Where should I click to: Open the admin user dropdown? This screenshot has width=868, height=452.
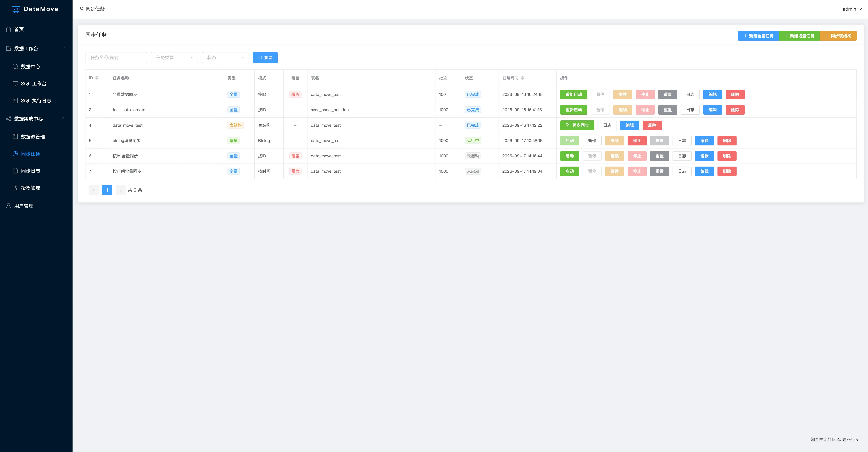[852, 9]
